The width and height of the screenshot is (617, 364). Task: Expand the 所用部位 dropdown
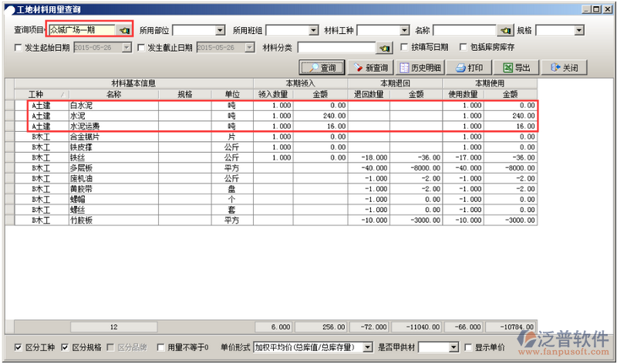pyautogui.click(x=220, y=30)
